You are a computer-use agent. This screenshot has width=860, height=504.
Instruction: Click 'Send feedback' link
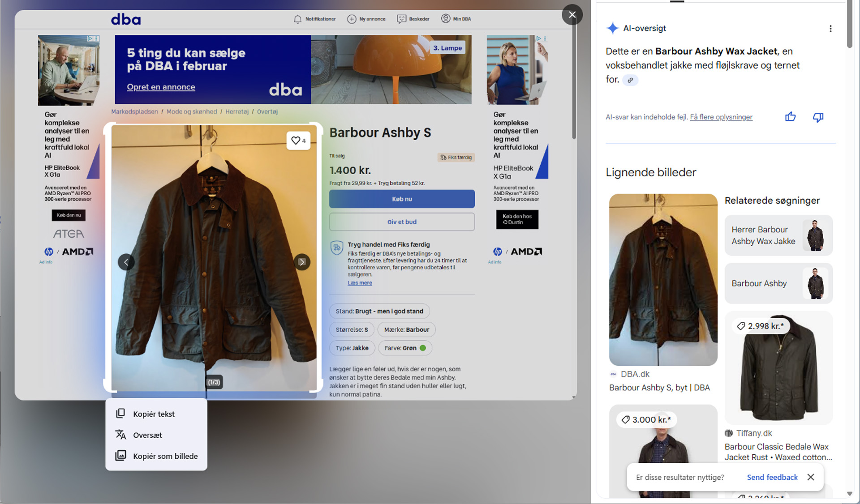(772, 477)
